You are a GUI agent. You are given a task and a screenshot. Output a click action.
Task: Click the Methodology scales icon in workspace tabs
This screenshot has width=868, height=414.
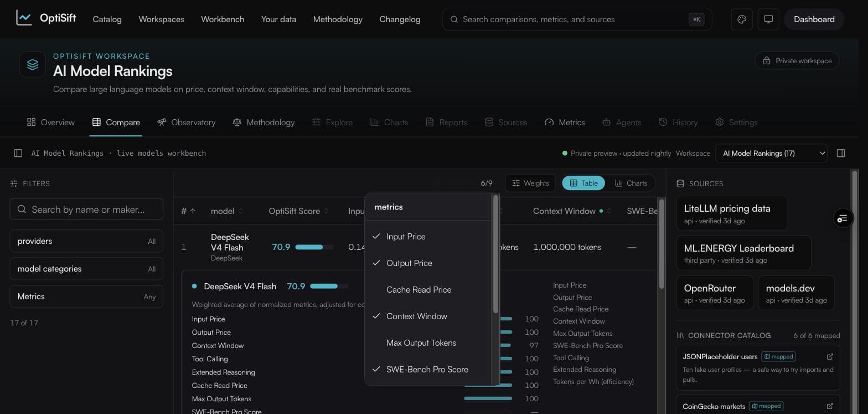(237, 122)
